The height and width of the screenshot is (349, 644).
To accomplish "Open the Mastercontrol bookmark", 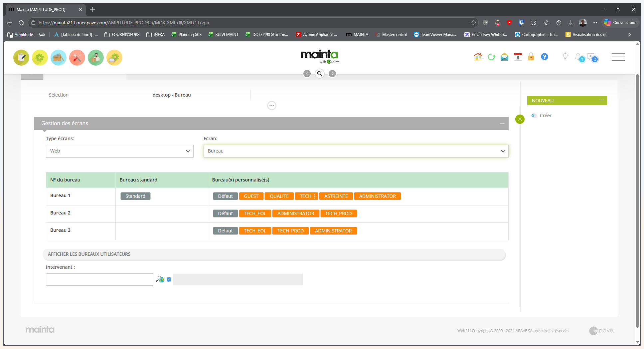I will point(391,35).
